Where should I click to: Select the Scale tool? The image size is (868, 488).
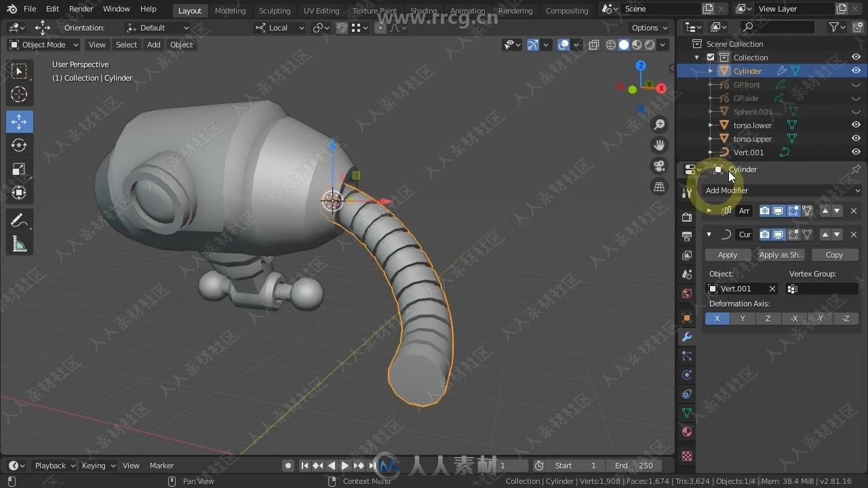click(x=20, y=169)
